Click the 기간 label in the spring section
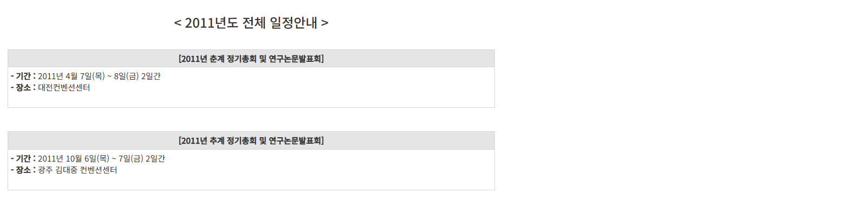The image size is (868, 205). coord(23,76)
